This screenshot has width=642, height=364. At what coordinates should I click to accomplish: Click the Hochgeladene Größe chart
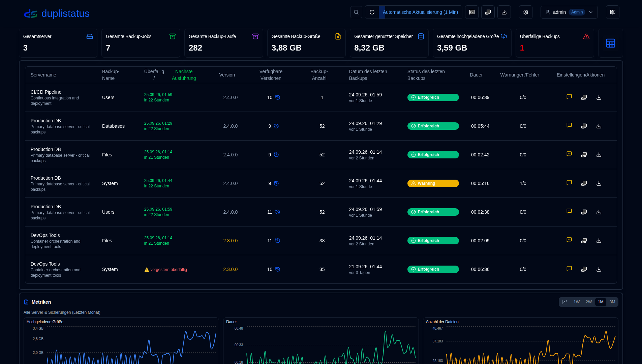121,341
